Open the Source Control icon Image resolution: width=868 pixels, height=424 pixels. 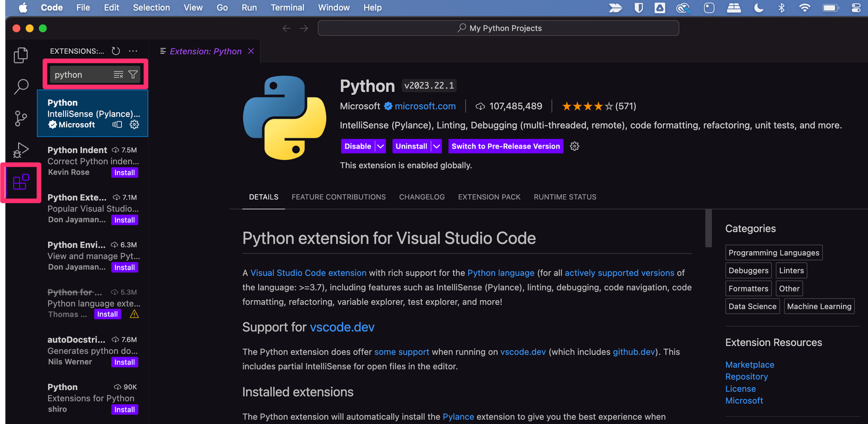pyautogui.click(x=21, y=119)
